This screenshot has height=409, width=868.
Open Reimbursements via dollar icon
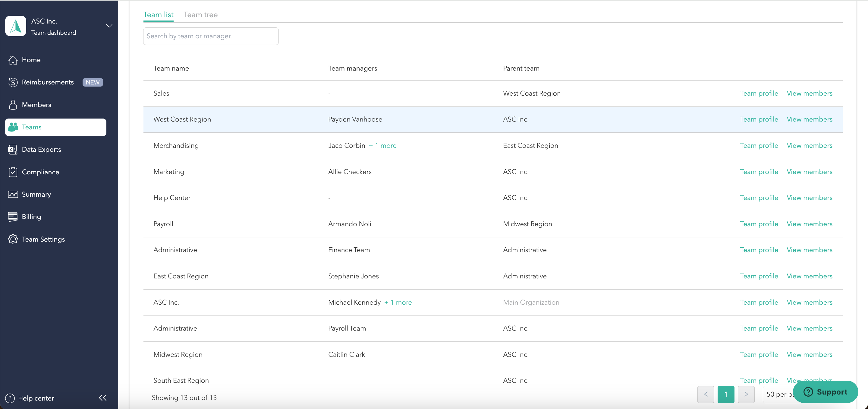click(13, 82)
